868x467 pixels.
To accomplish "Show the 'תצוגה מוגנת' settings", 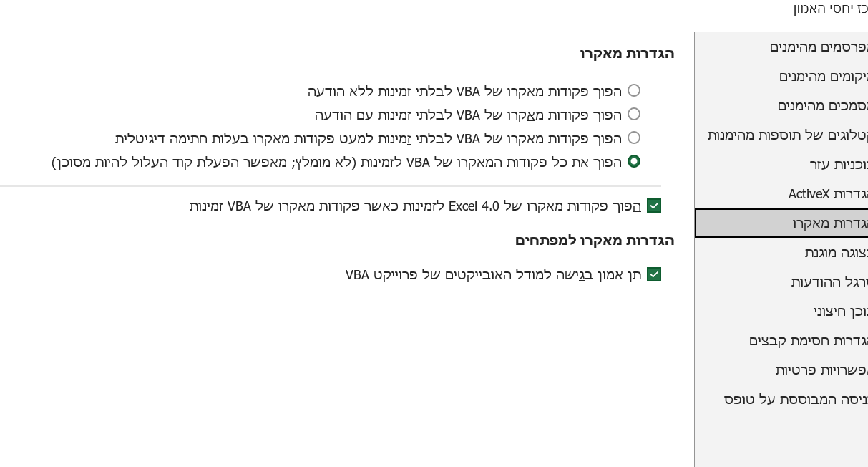I will (836, 252).
